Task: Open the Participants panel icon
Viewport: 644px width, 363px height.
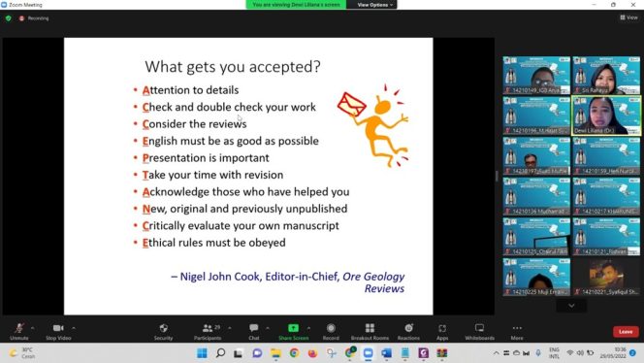Action: pyautogui.click(x=208, y=328)
